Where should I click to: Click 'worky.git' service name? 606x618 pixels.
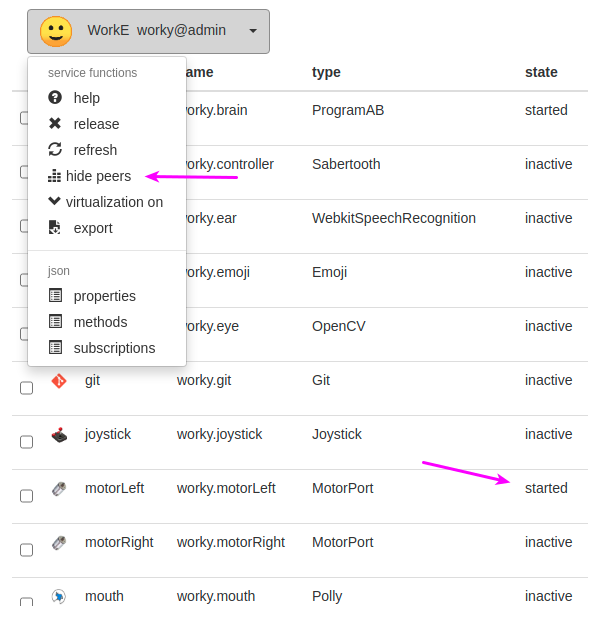(204, 381)
